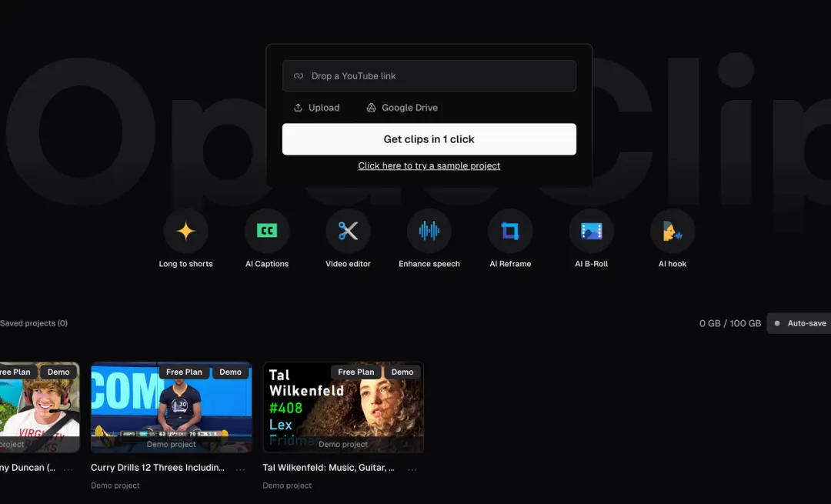The height and width of the screenshot is (504, 831).
Task: Click 'Demo project' label under Curry Drills title
Action: [x=115, y=486]
